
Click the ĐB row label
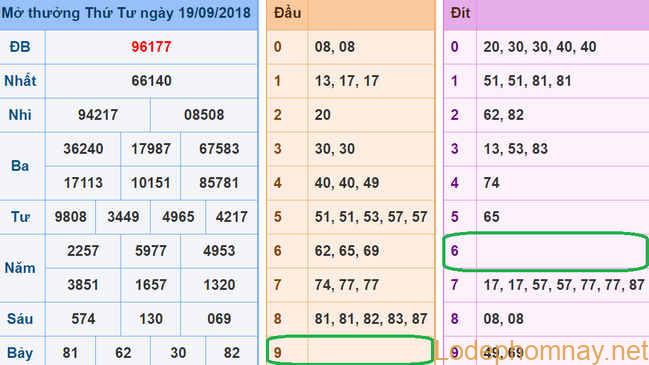pyautogui.click(x=20, y=47)
